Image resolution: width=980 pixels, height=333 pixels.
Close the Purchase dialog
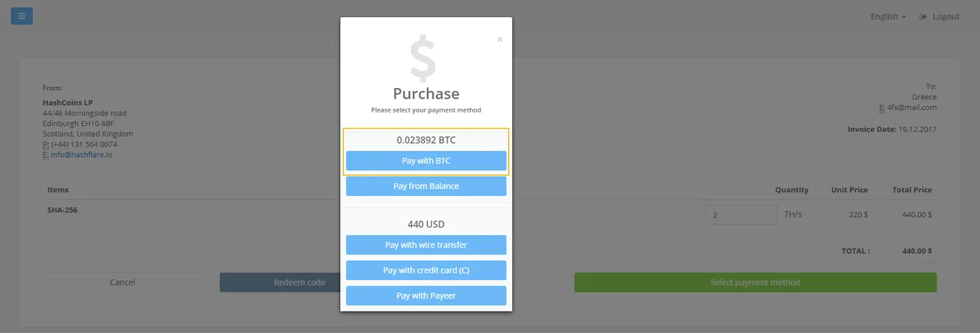pyautogui.click(x=500, y=39)
